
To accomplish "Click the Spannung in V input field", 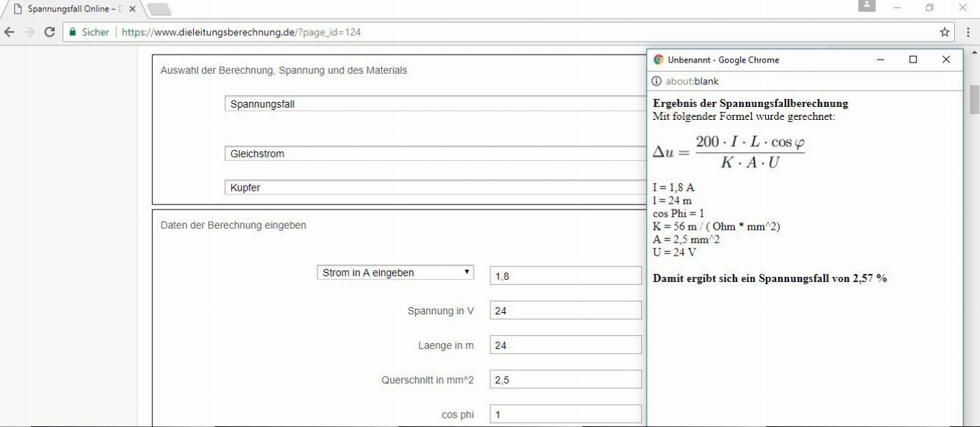I will [566, 310].
